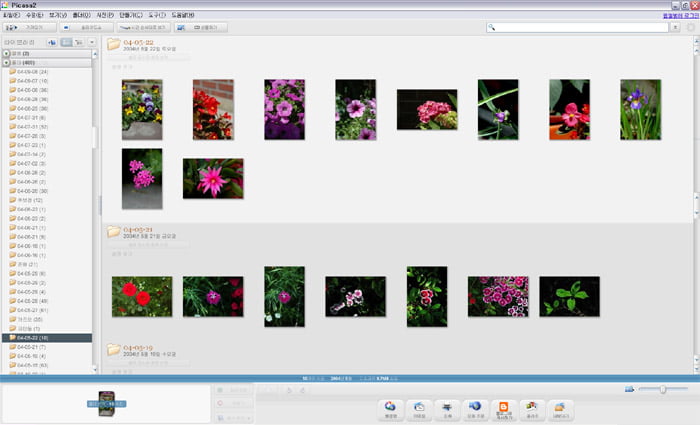Collapse the Albums (2) section in sidebar

(x=6, y=53)
